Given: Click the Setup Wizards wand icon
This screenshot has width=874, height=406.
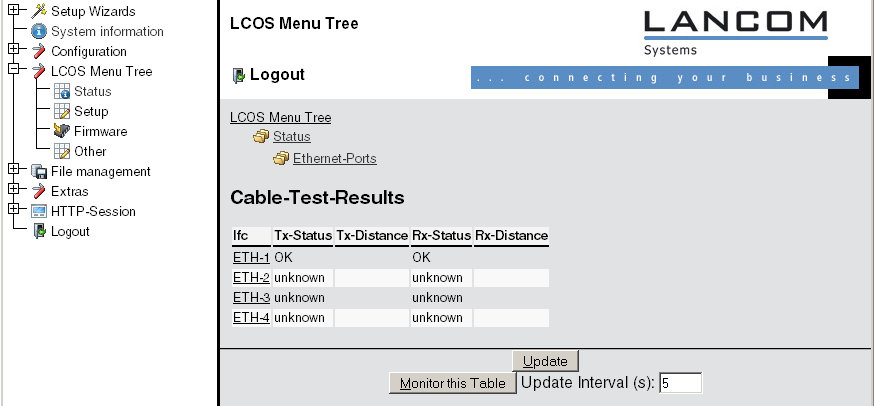Looking at the screenshot, I should 39,11.
